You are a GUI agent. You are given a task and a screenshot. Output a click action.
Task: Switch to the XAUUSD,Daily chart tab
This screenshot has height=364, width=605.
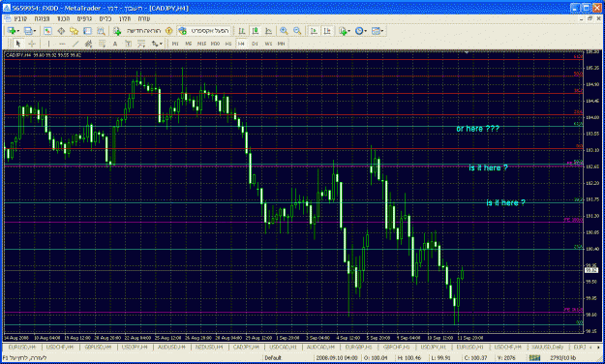[x=547, y=348]
